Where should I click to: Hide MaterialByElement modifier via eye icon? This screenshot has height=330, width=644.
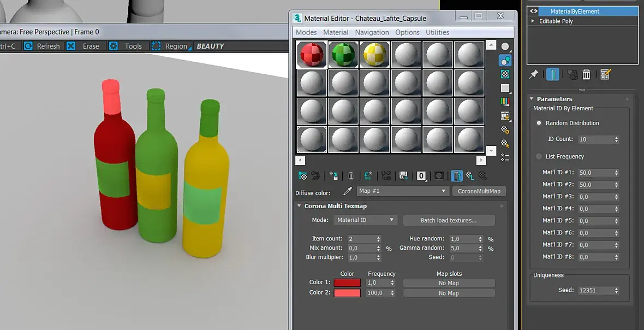[x=534, y=11]
